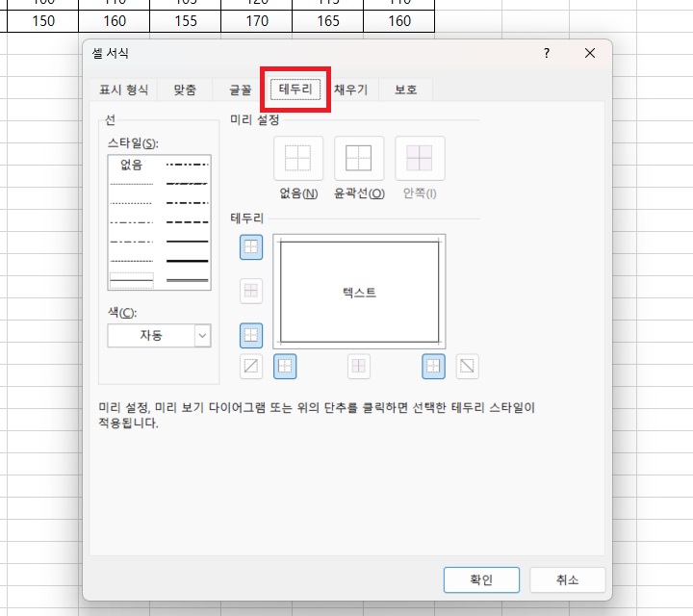The image size is (693, 616).
Task: Toggle the top border button
Action: pos(251,247)
